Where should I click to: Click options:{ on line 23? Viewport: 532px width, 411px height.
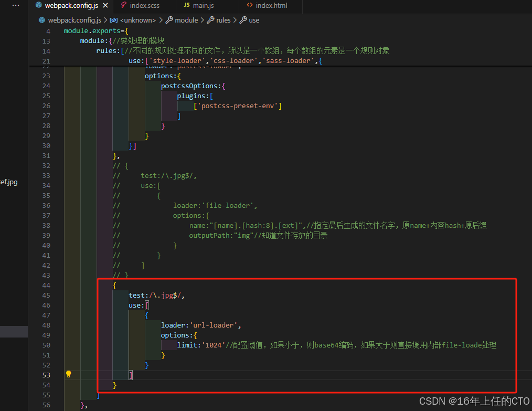[163, 76]
